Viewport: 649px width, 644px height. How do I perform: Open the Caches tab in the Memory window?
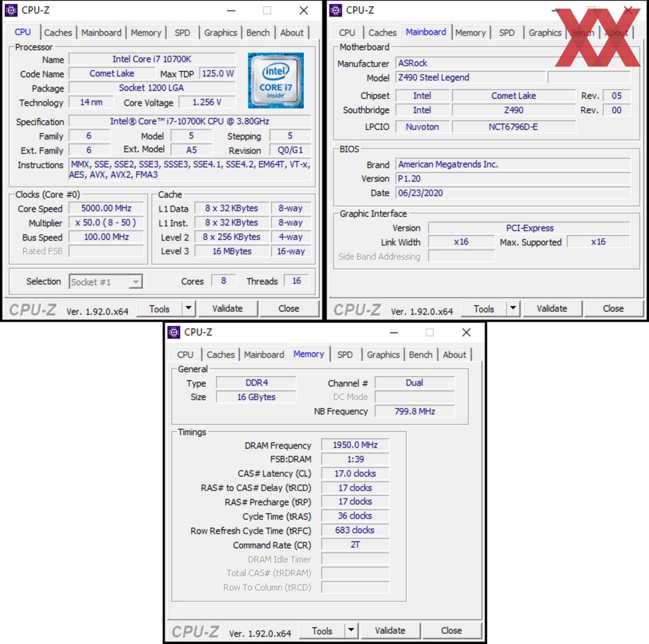pyautogui.click(x=220, y=354)
